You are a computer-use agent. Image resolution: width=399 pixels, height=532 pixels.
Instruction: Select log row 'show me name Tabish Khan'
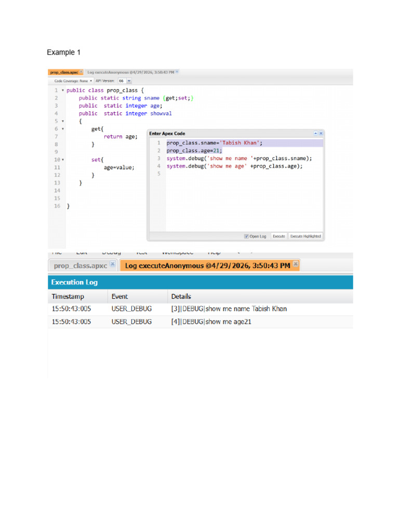(200, 309)
